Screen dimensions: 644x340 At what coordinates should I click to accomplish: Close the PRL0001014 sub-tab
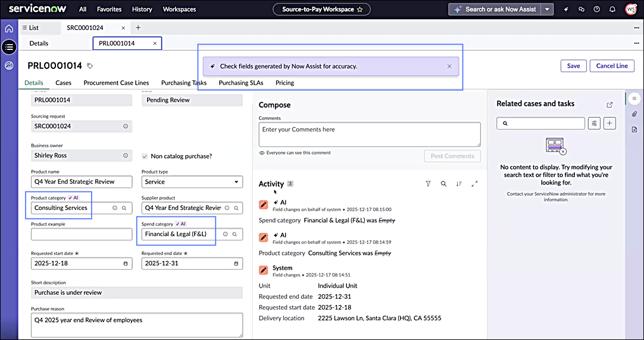155,43
